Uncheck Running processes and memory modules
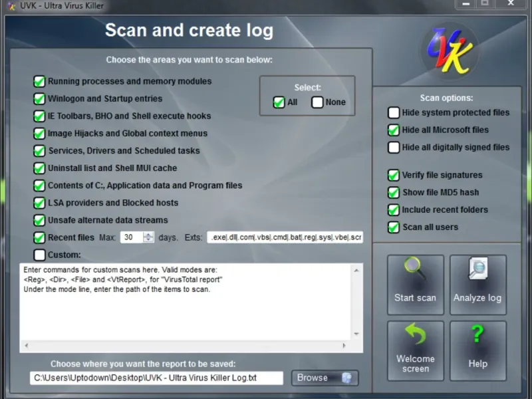The height and width of the screenshot is (399, 532). pos(39,81)
